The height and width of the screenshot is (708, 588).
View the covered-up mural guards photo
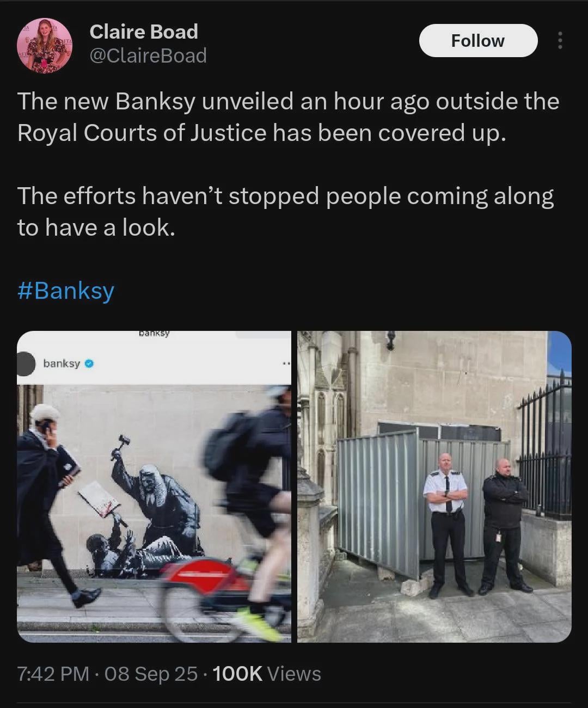[x=434, y=487]
